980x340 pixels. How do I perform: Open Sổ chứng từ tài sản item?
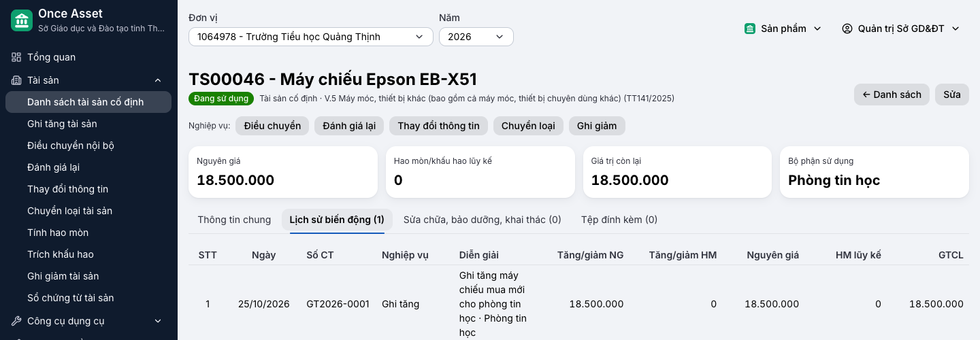point(88,298)
